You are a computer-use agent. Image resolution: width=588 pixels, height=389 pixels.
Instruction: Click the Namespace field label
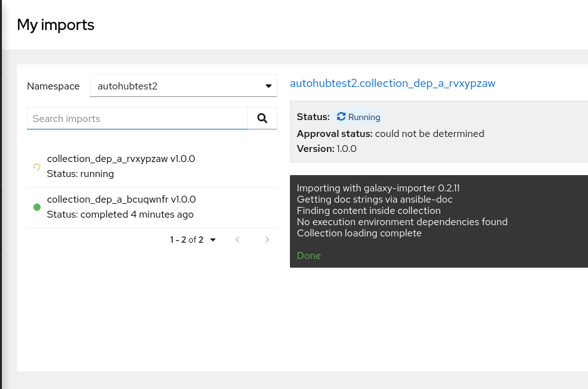[x=53, y=86]
